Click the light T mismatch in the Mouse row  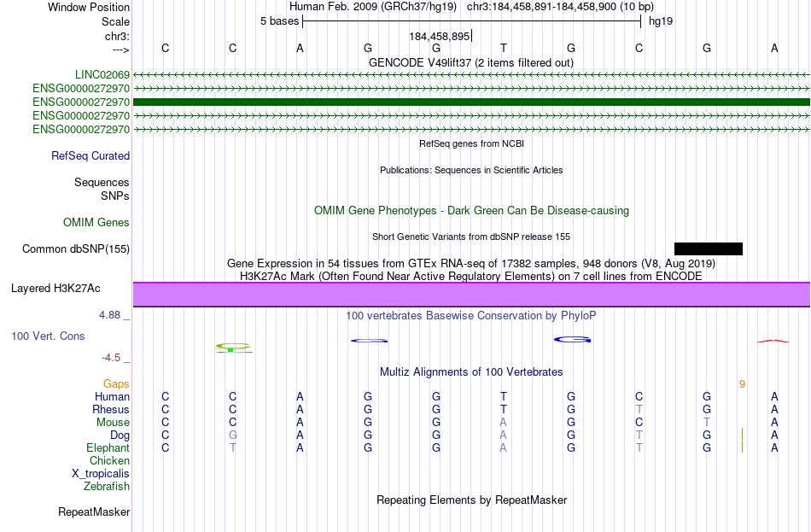click(x=707, y=423)
